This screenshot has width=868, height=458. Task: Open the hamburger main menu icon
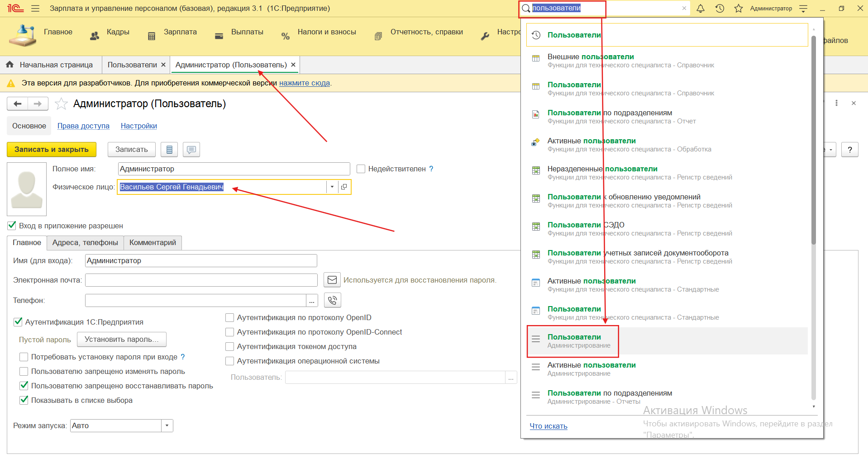coord(35,9)
